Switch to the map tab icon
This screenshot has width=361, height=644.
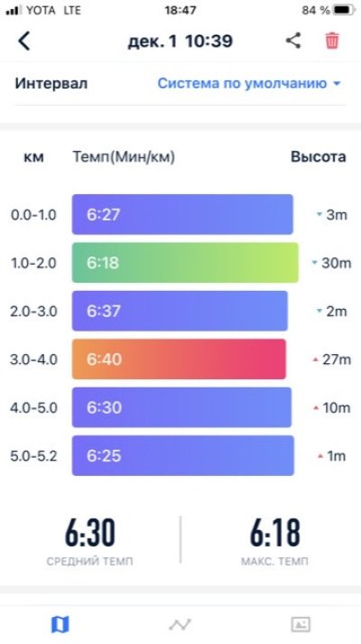pyautogui.click(x=60, y=625)
